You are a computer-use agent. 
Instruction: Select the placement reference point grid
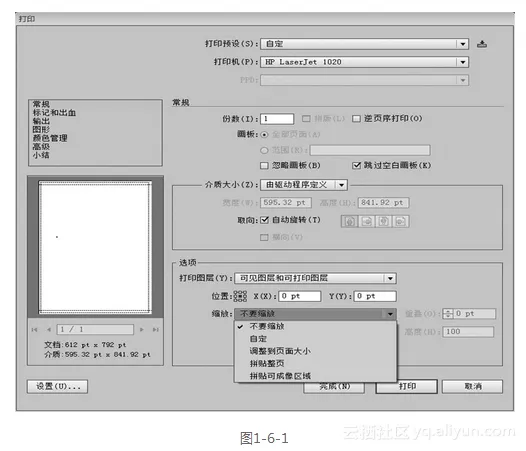[x=240, y=296]
